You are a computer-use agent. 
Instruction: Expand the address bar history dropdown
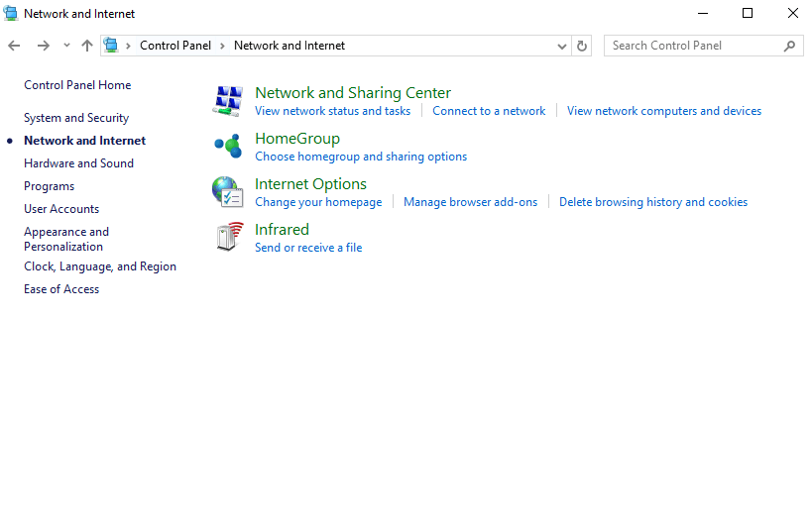coord(562,46)
